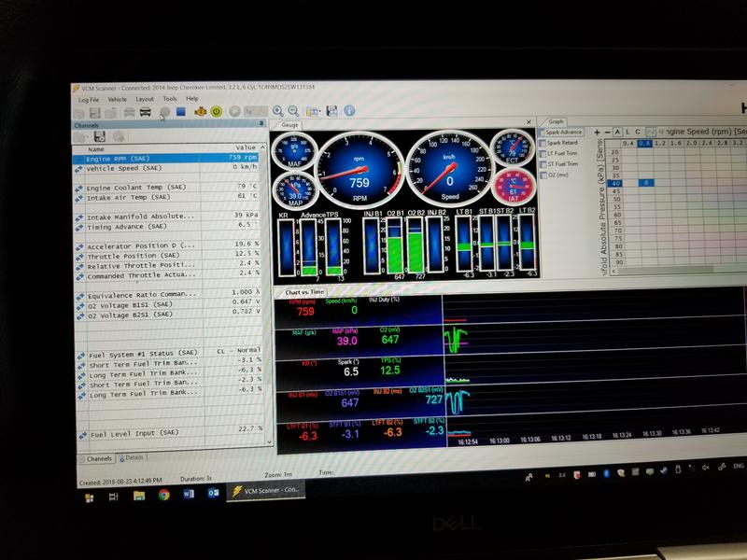Open the Tools menu
The width and height of the screenshot is (747, 560).
pyautogui.click(x=170, y=99)
